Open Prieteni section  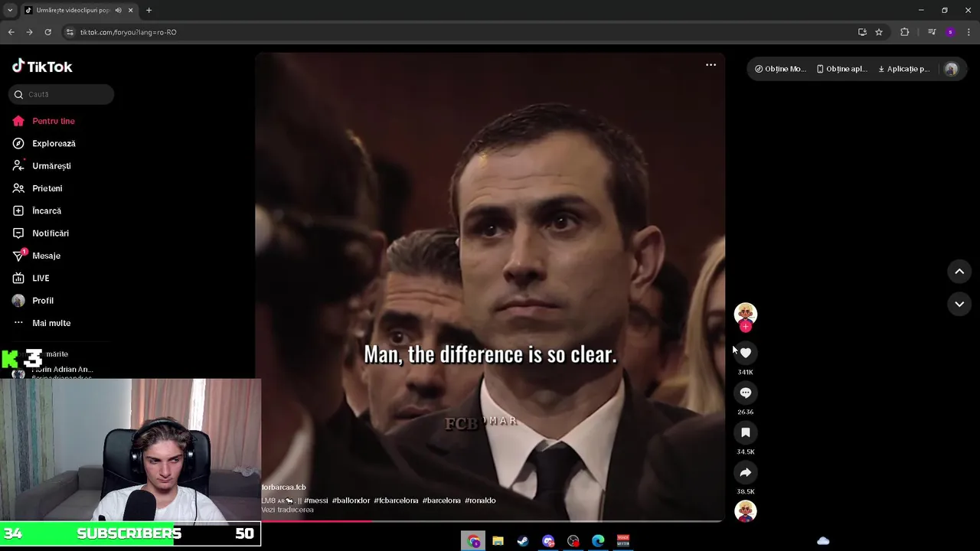(37, 188)
